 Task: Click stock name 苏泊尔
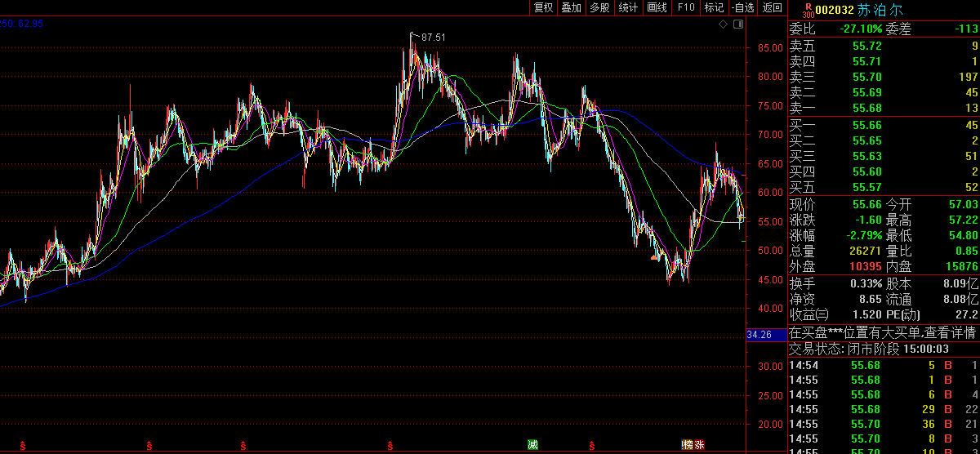coord(880,11)
